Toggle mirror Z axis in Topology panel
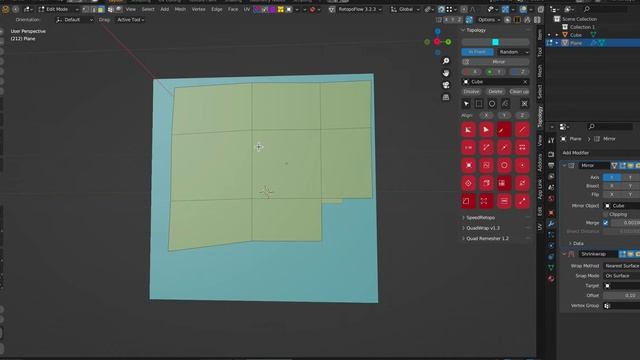 click(519, 72)
